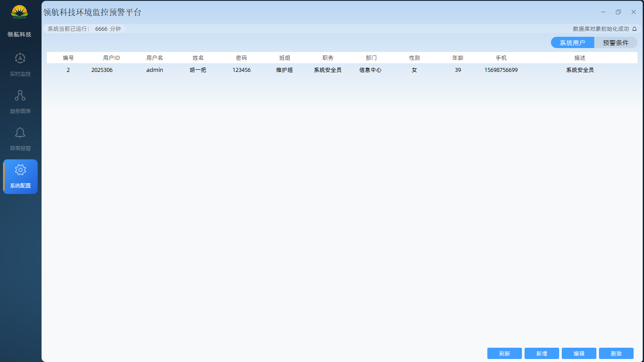Click the 描述 column header
This screenshot has height=362, width=644.
click(x=580, y=58)
